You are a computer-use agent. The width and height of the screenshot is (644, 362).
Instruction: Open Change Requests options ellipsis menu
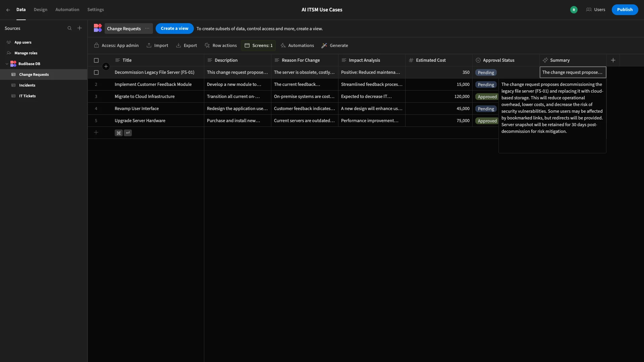click(x=147, y=29)
